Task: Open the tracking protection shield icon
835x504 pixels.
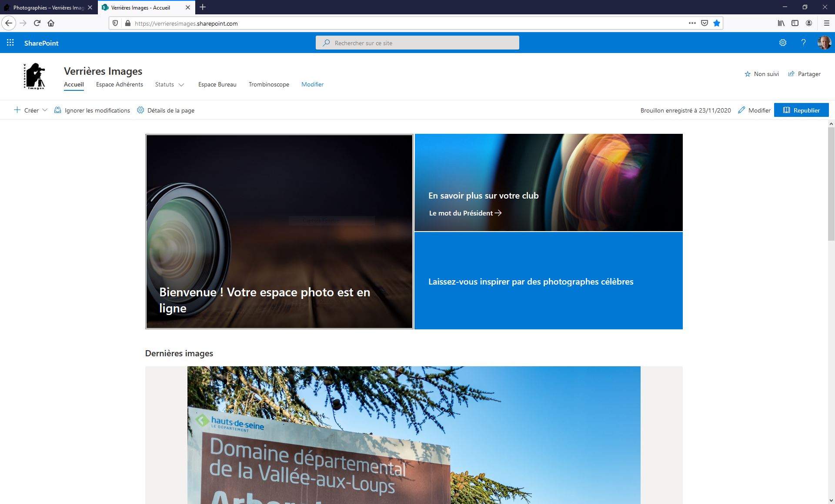Action: click(x=115, y=23)
